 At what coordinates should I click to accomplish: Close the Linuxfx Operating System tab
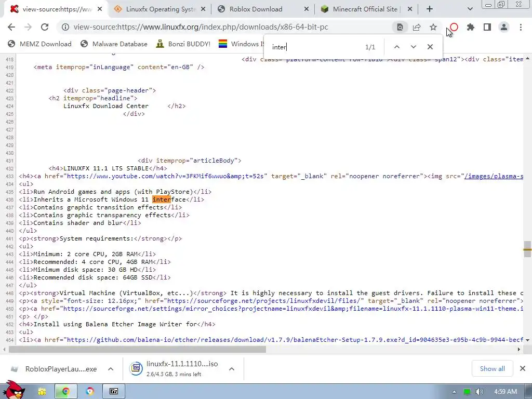[203, 9]
